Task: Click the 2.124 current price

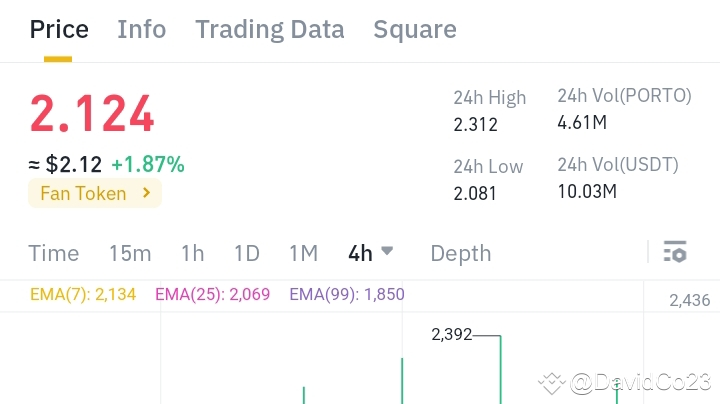Action: [92, 114]
